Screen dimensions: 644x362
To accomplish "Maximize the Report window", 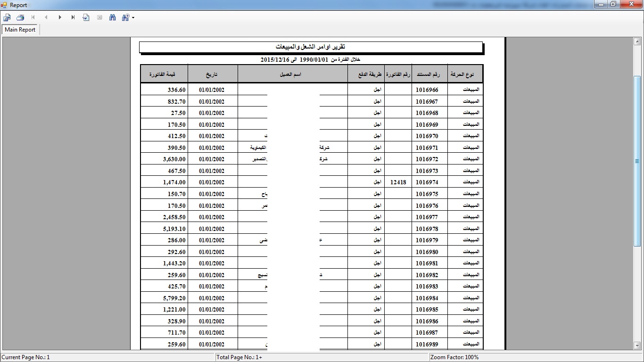I will [x=613, y=4].
